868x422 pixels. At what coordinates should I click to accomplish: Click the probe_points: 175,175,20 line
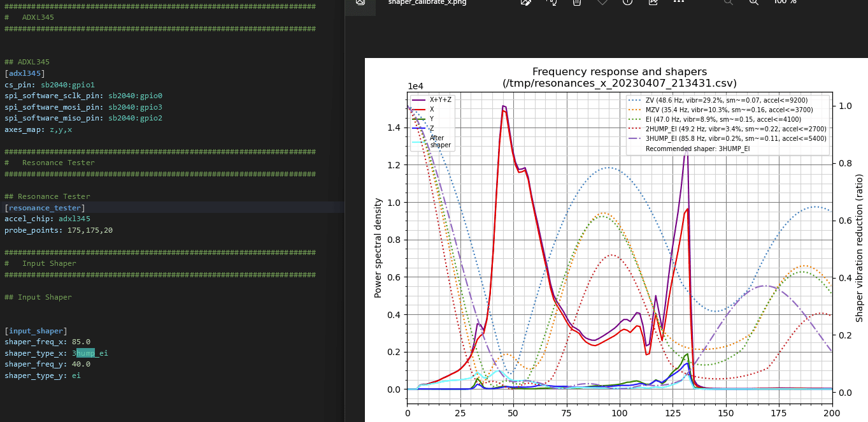click(x=59, y=230)
